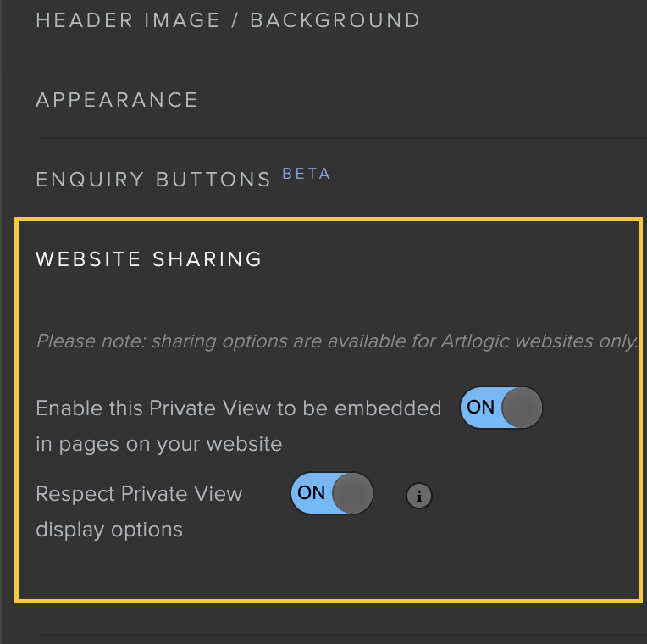Click the 'in pages on your website' text
The width and height of the screenshot is (647, 644).
tap(159, 444)
